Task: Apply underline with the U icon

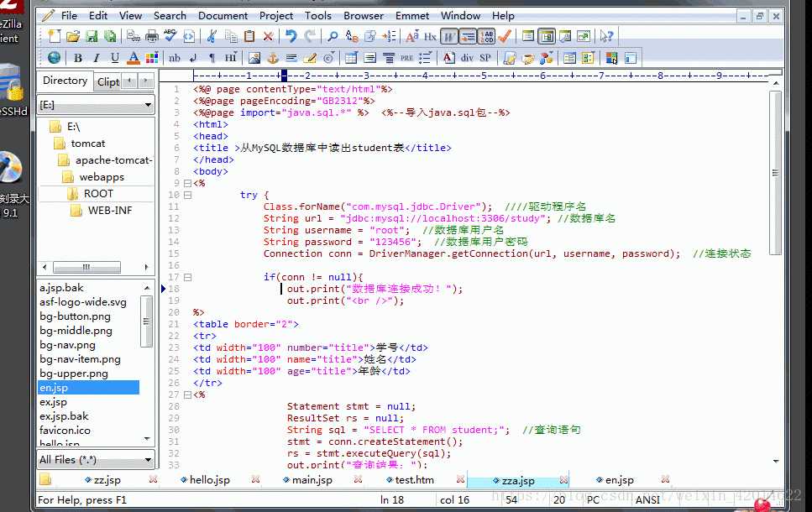Action: tap(115, 58)
